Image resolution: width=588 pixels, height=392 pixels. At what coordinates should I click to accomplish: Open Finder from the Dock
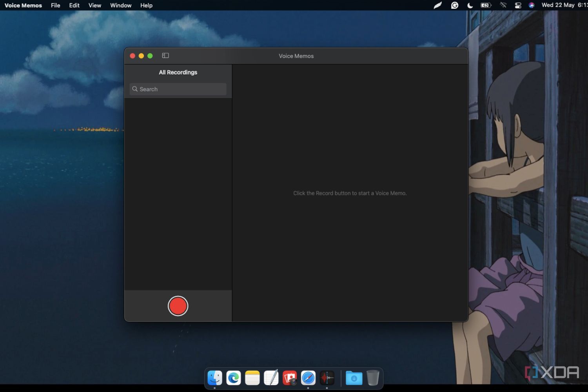215,378
